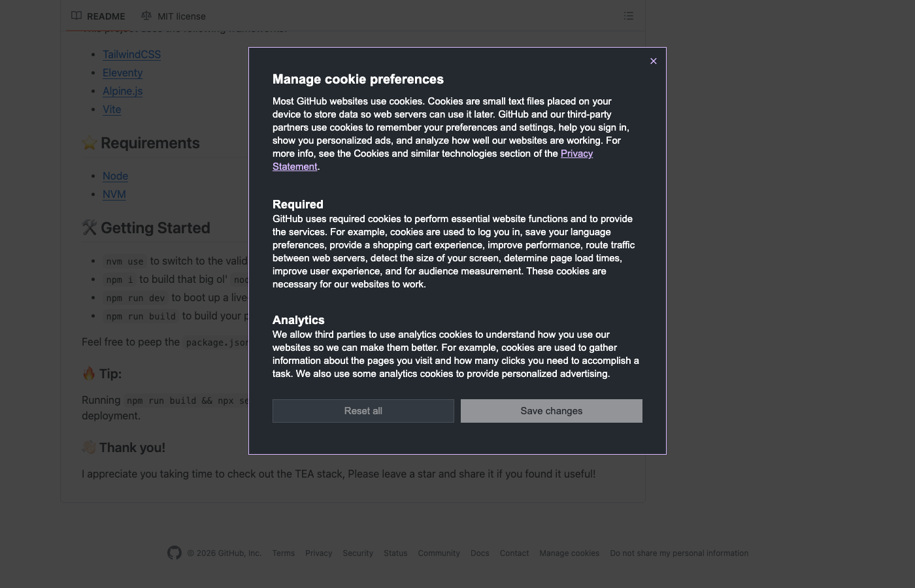Open the Alpine.js link
This screenshot has width=915, height=588.
coord(122,91)
